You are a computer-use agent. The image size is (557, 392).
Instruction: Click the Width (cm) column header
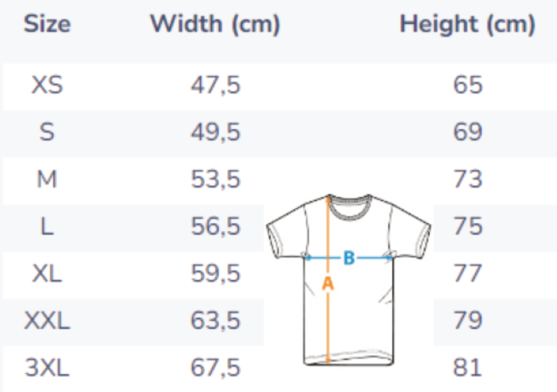tap(215, 24)
